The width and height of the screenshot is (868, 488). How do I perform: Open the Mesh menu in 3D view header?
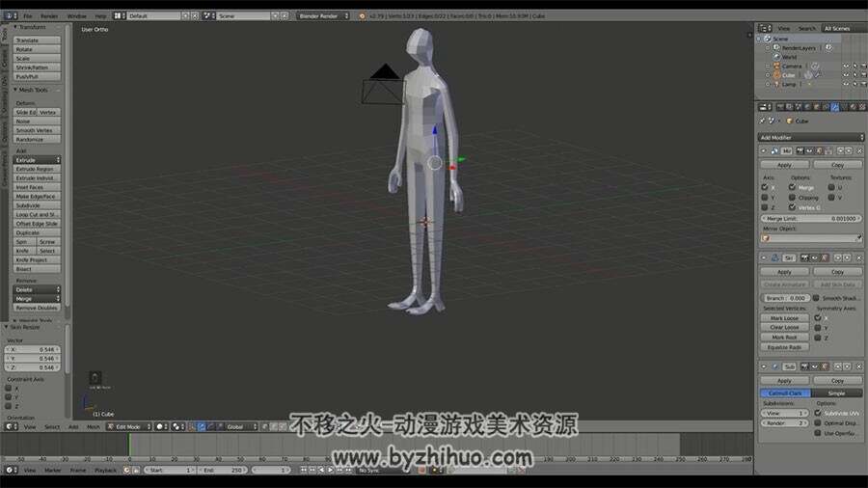[93, 426]
